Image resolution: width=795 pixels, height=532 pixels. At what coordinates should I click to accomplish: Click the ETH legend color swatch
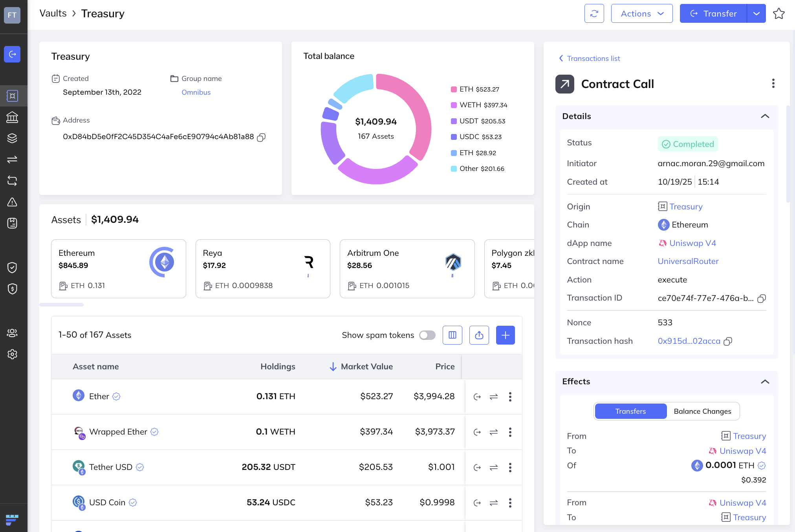[454, 89]
